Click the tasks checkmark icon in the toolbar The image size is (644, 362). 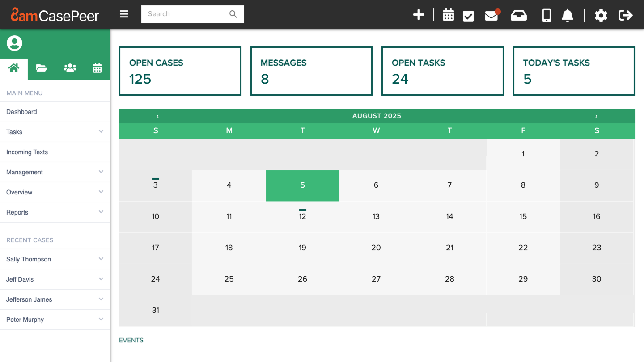click(468, 15)
